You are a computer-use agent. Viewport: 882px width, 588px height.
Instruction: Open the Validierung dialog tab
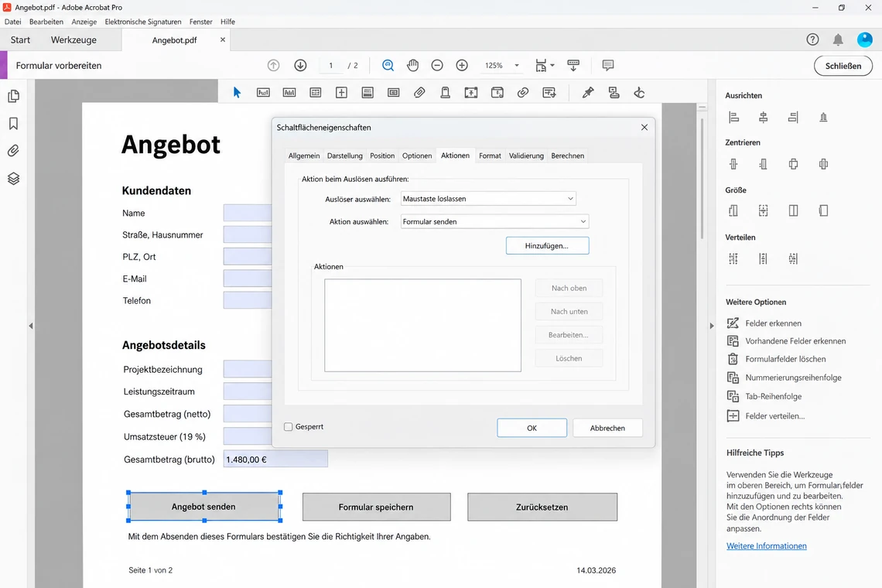(527, 156)
